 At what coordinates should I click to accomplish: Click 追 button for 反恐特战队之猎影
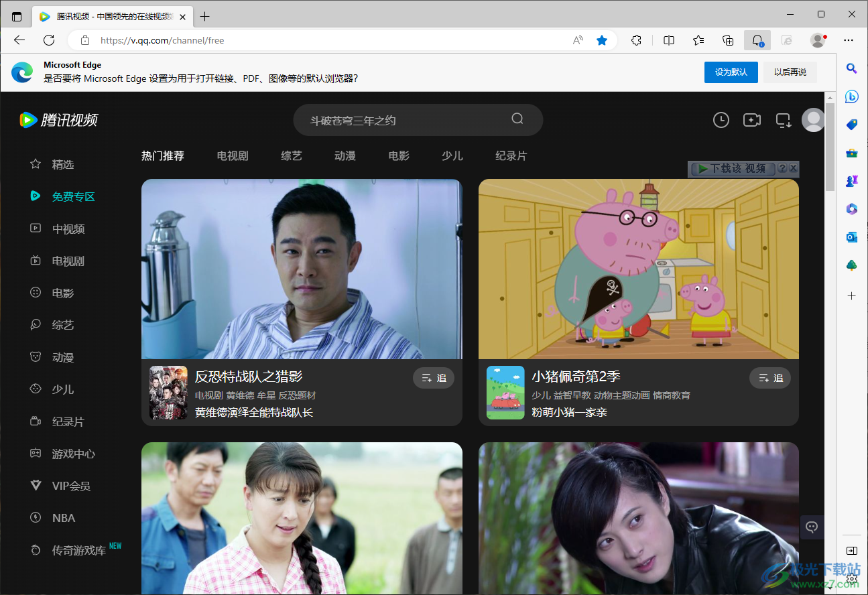(434, 378)
